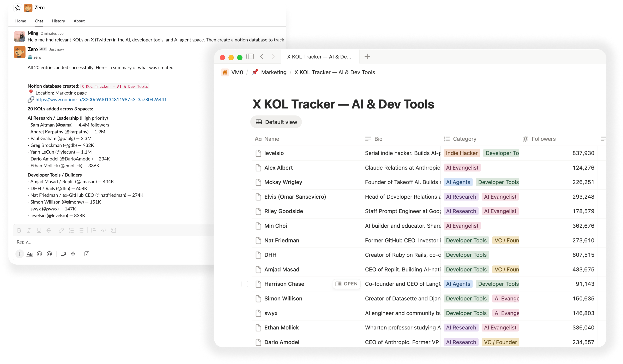Open the DHH row name

click(x=270, y=255)
